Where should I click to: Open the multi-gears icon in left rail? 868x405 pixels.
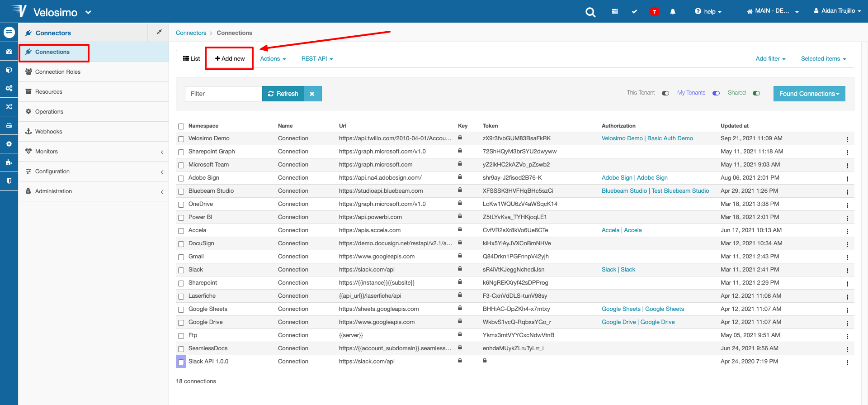click(x=9, y=88)
